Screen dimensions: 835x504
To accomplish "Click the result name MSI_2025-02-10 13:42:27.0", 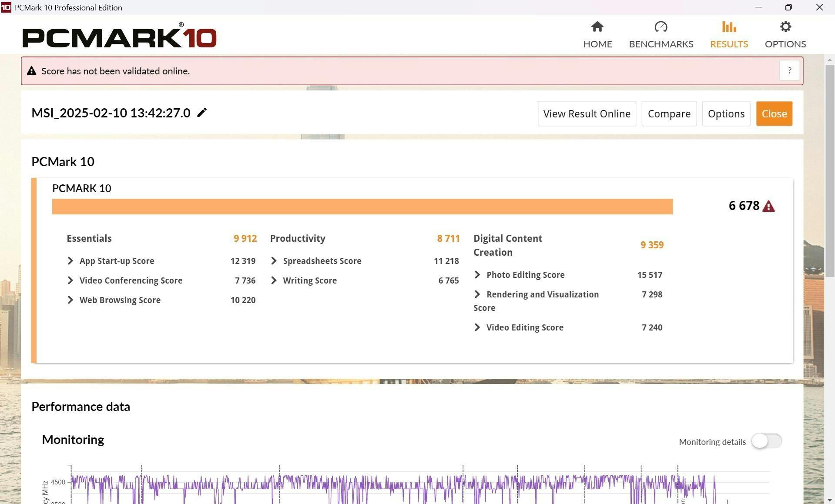I will tap(111, 113).
